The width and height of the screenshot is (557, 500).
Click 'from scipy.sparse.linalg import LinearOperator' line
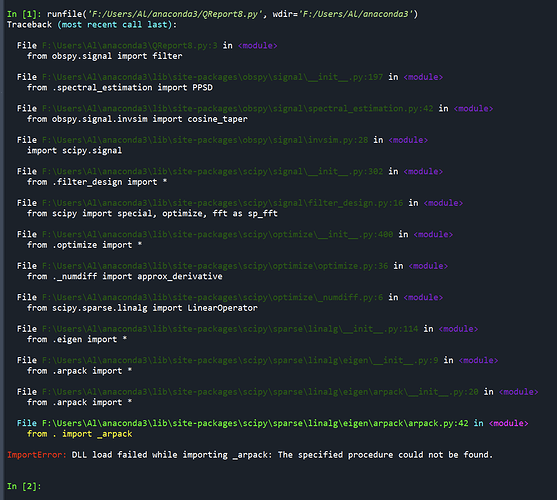click(142, 308)
